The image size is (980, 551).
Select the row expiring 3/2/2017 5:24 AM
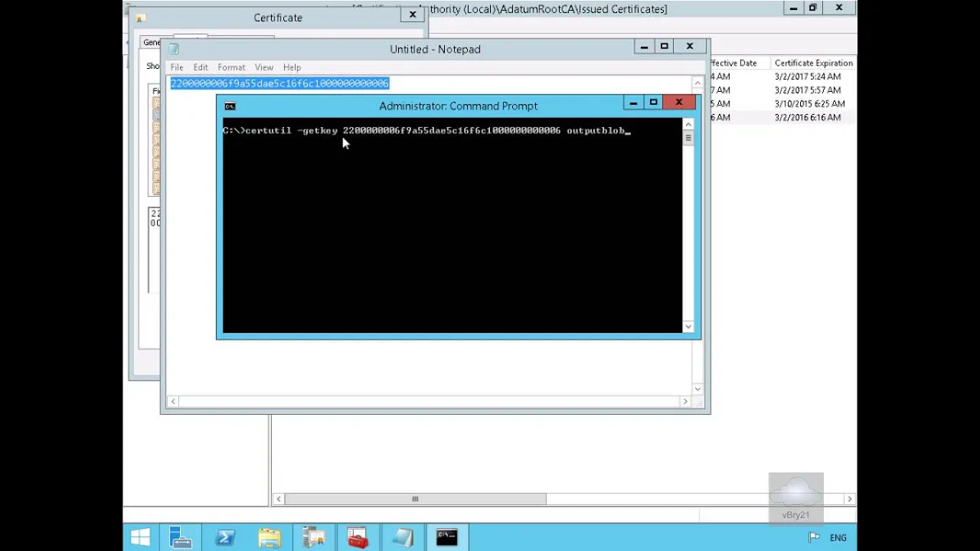[785, 77]
